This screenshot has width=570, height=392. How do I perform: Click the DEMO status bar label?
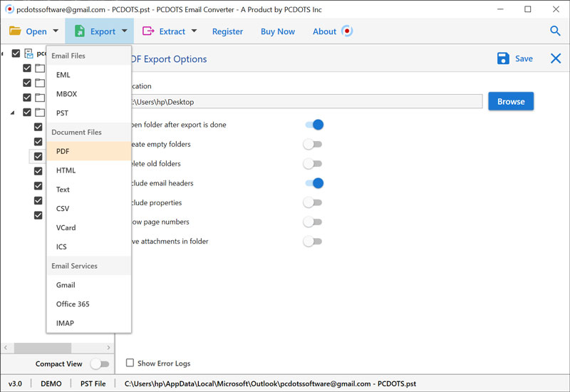click(51, 383)
